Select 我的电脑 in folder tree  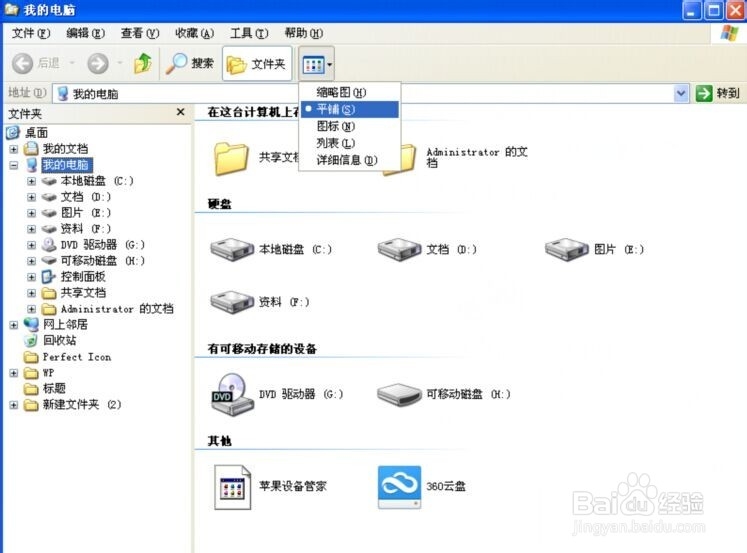pos(66,165)
